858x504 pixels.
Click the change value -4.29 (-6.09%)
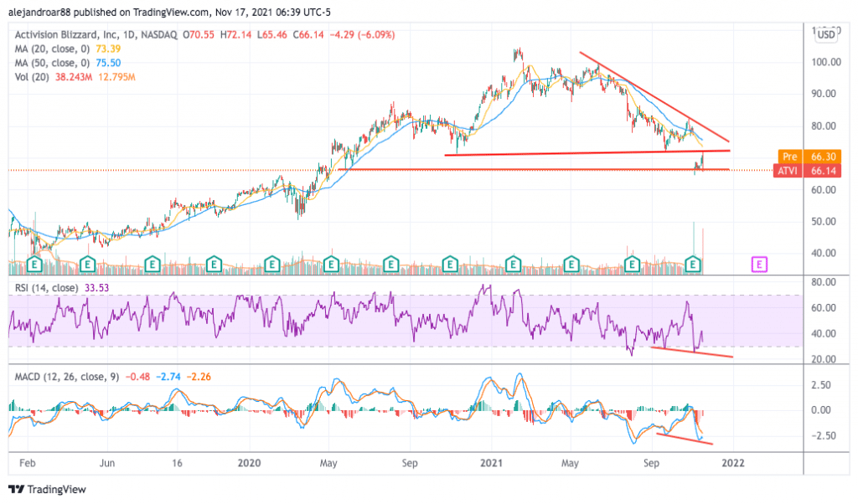point(362,34)
